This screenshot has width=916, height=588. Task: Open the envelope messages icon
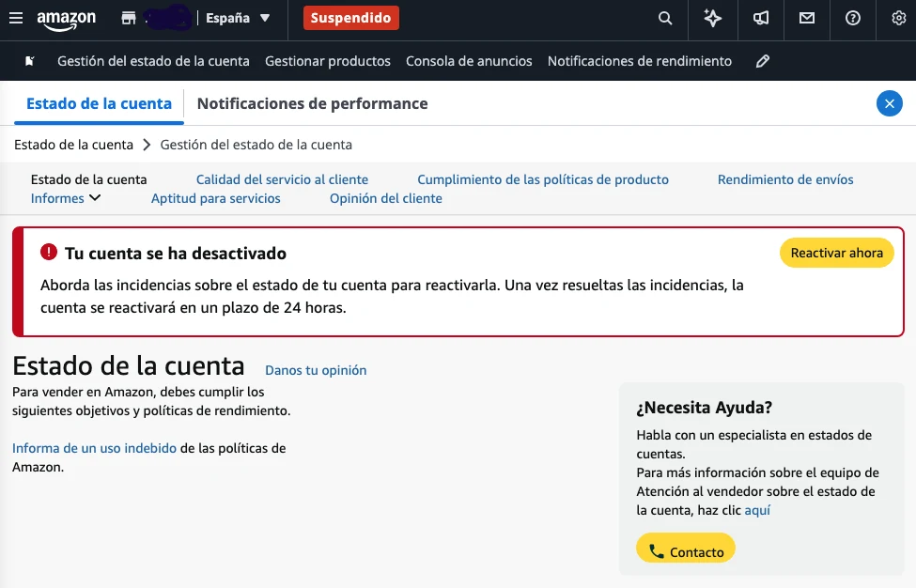coord(807,18)
